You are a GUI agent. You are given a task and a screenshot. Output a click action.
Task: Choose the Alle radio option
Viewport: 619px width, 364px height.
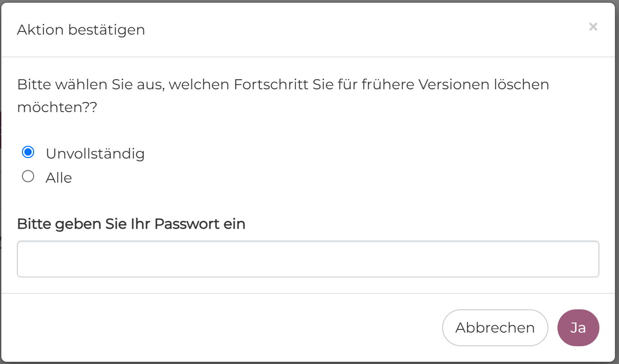click(28, 176)
